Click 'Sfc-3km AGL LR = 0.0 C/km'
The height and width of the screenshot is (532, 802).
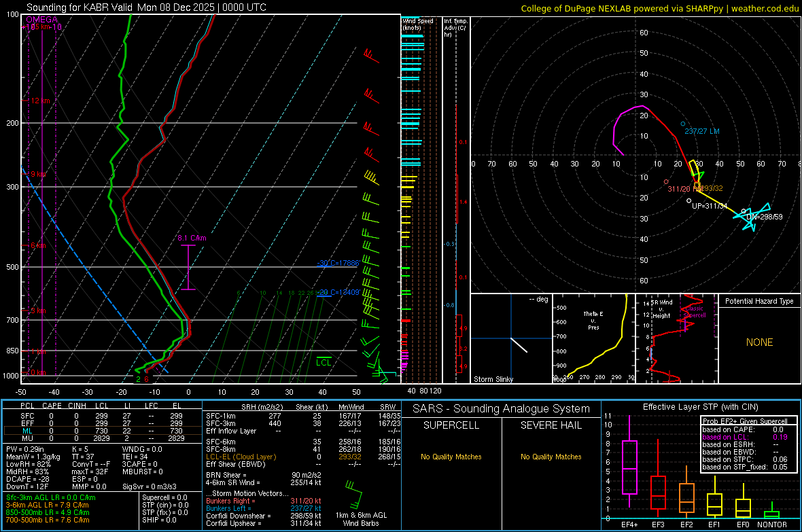pos(51,497)
